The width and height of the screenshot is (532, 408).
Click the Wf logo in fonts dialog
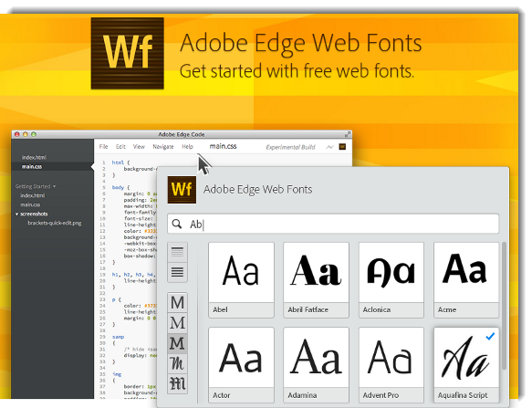(x=182, y=190)
